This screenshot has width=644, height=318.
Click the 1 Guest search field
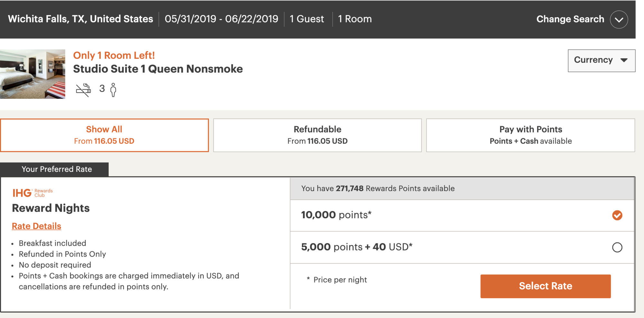click(x=307, y=19)
